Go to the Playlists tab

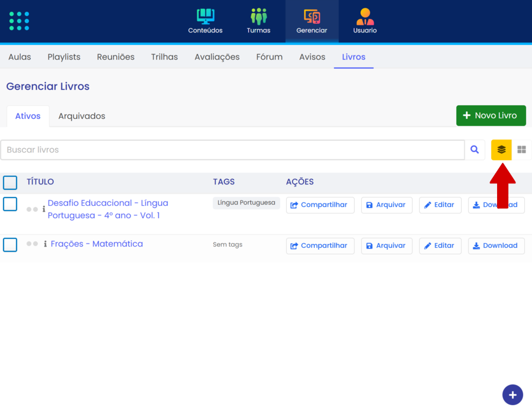[x=64, y=57]
